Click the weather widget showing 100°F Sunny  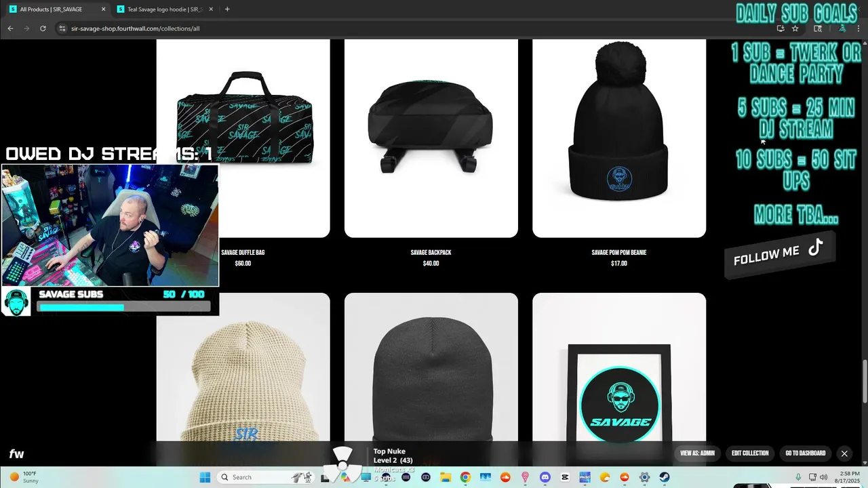point(24,477)
